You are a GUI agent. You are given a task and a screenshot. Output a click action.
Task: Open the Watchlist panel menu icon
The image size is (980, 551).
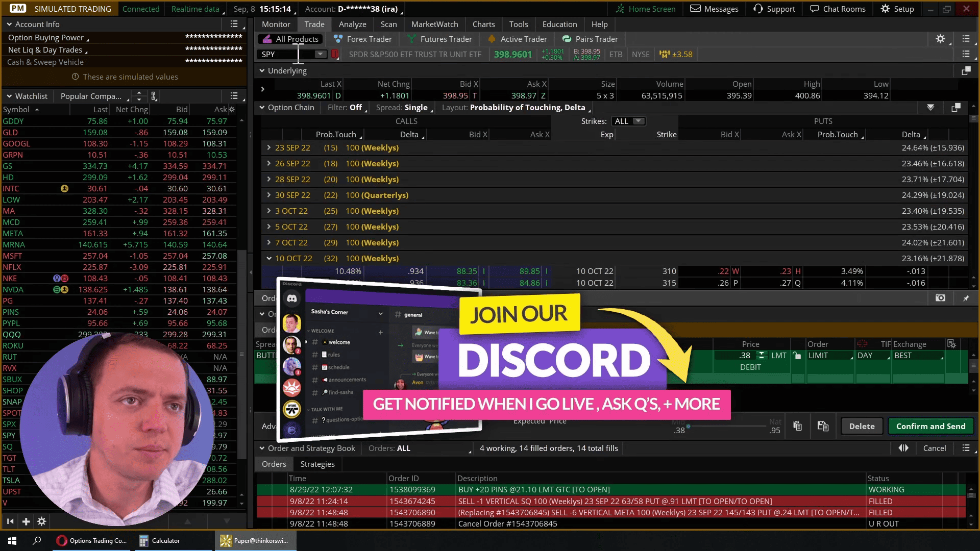(x=234, y=96)
